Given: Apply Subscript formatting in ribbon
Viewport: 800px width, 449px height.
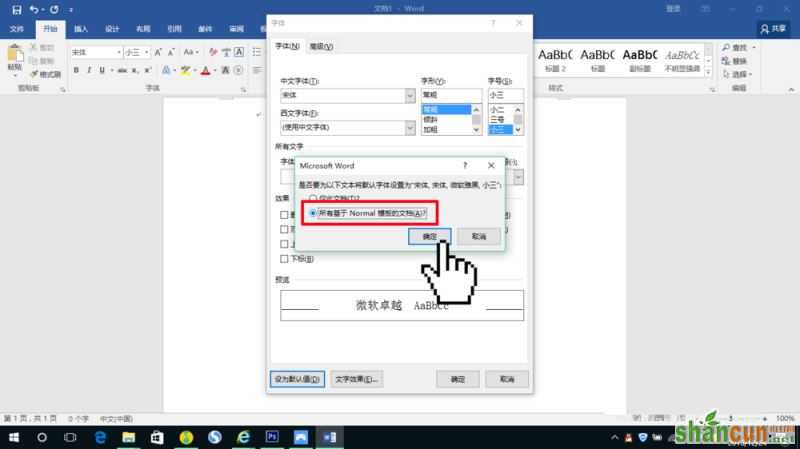Looking at the screenshot, I should 135,70.
